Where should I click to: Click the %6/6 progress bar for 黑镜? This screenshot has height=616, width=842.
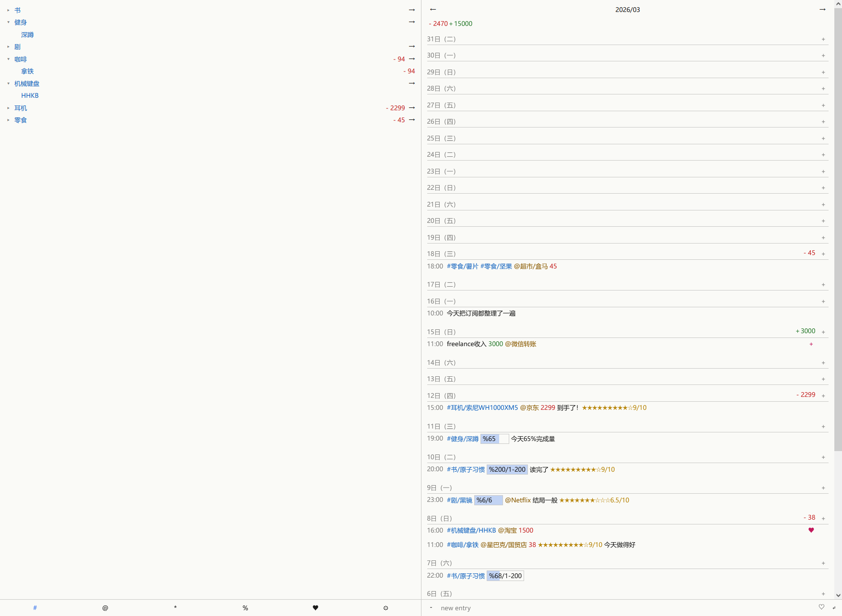pyautogui.click(x=489, y=500)
